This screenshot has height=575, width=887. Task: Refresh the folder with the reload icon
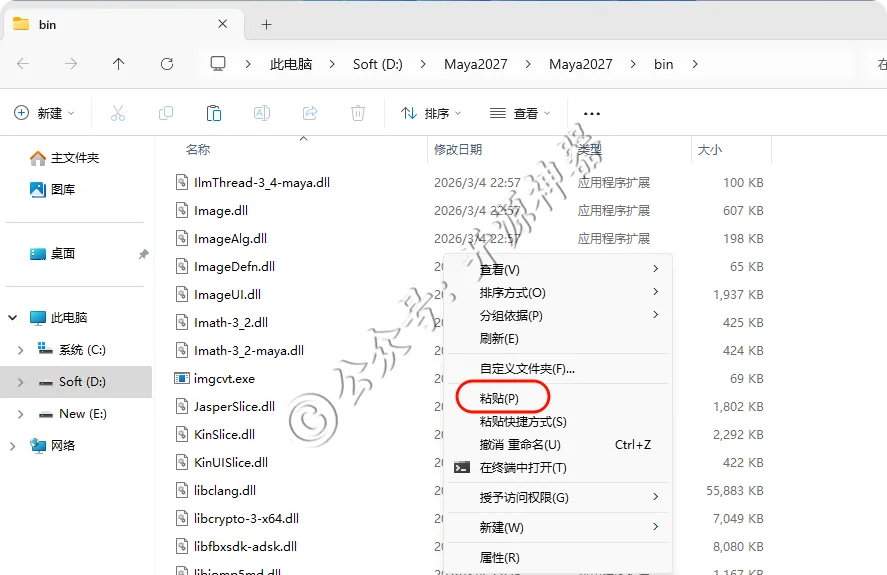167,64
